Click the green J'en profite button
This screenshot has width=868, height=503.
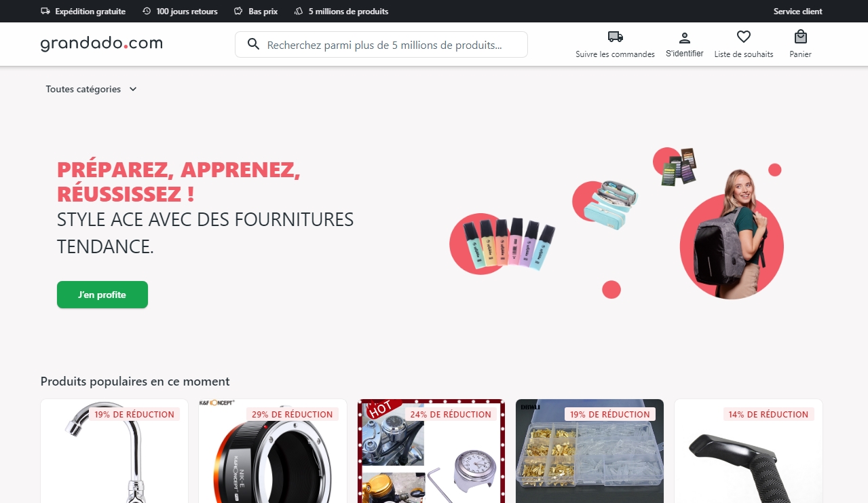pyautogui.click(x=102, y=295)
